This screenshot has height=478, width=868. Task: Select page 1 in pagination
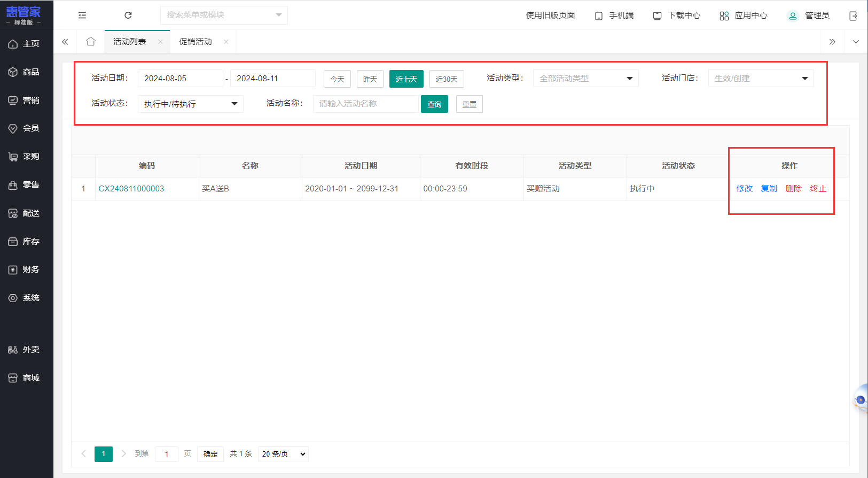(x=104, y=454)
